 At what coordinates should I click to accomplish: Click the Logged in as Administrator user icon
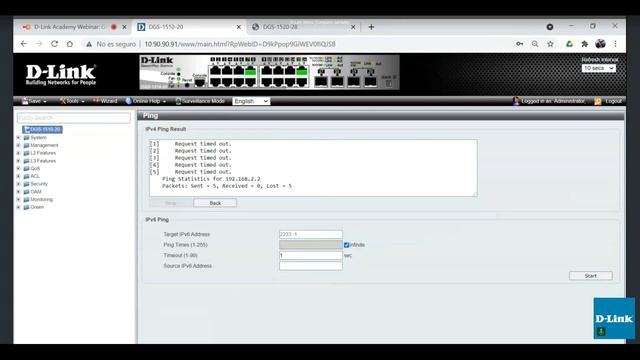516,101
